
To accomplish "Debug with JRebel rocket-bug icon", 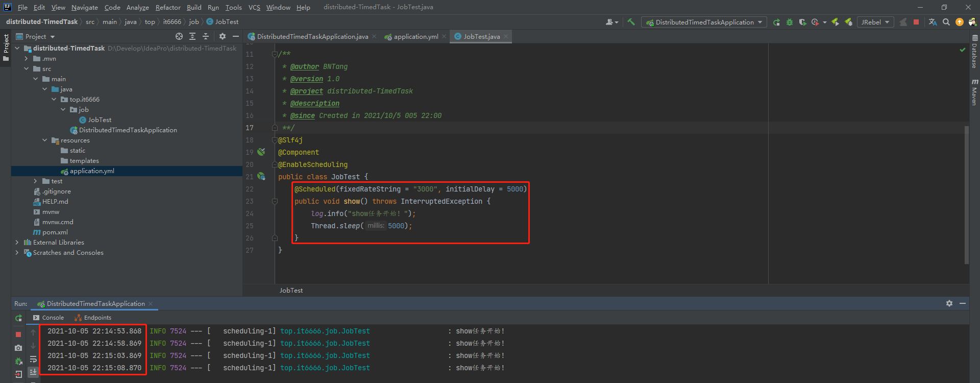I will click(848, 22).
